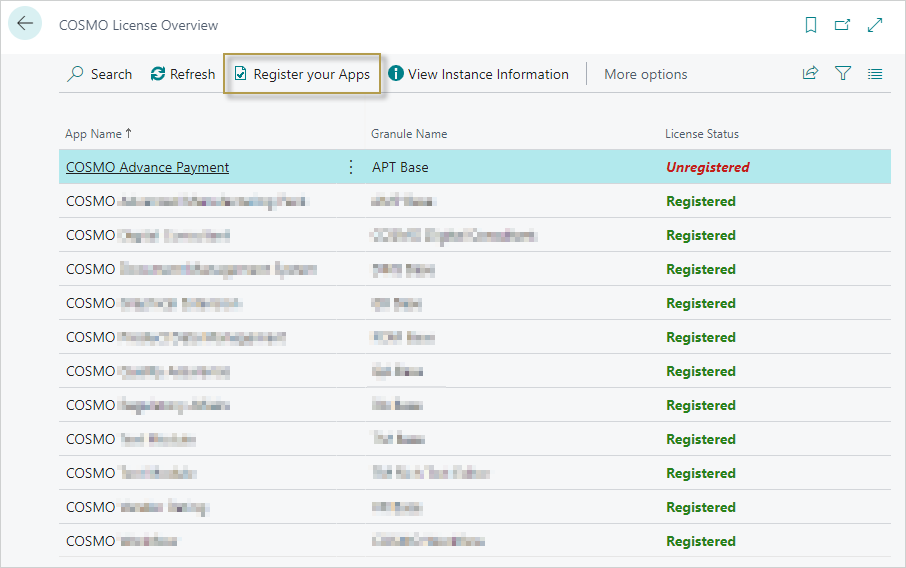Click the Granule Name column header
This screenshot has width=906, height=568.
(409, 134)
